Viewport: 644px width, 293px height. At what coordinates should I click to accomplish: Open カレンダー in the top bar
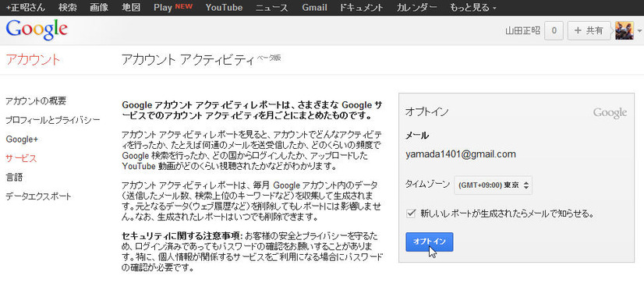416,7
